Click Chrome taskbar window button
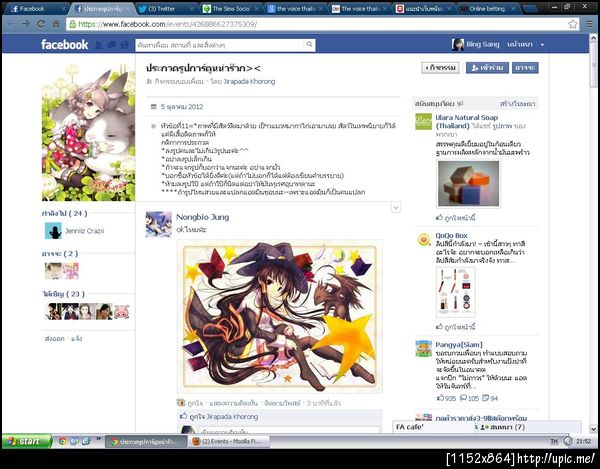 click(x=146, y=441)
